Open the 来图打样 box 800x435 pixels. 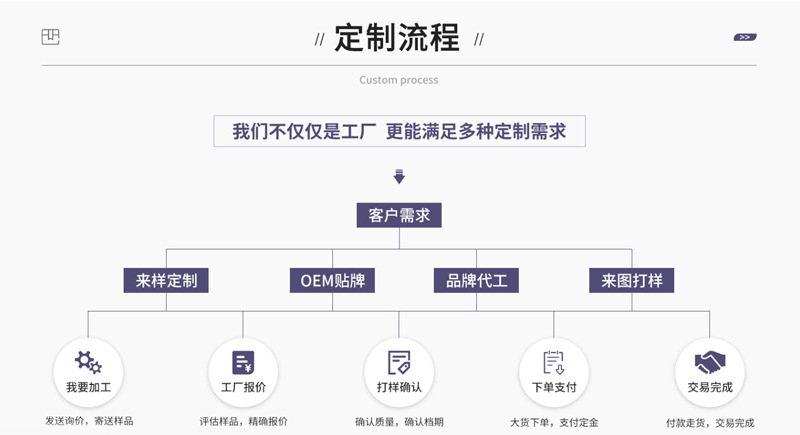(632, 280)
